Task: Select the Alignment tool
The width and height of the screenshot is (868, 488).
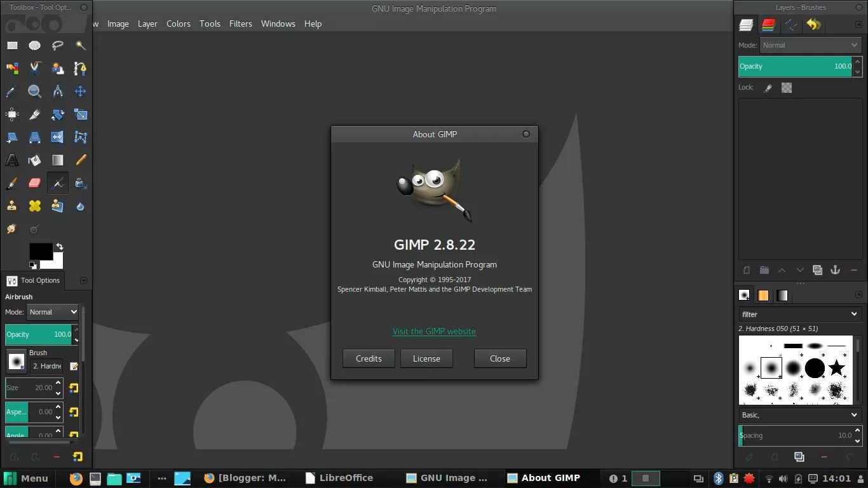Action: click(x=12, y=114)
